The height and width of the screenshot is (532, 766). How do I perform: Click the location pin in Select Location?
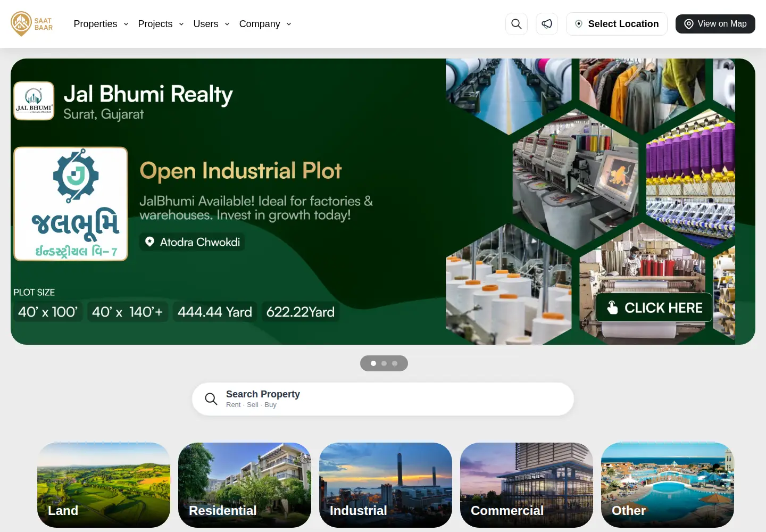pyautogui.click(x=579, y=24)
